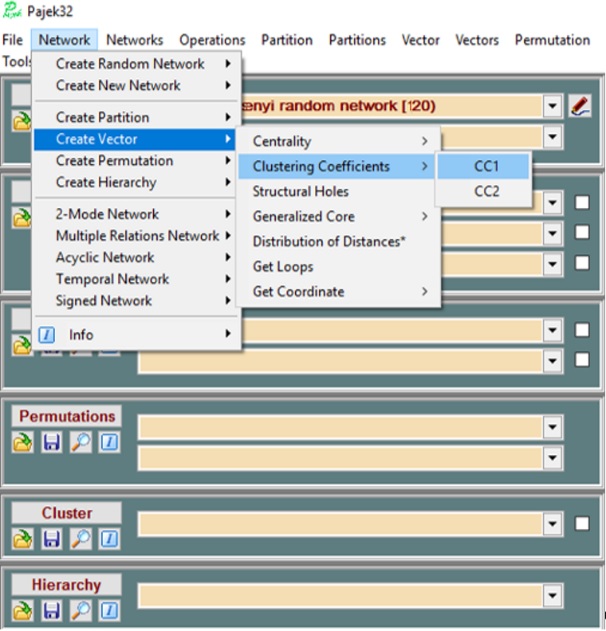Open the second Permutations dropdown arrow
Image resolution: width=606 pixels, height=631 pixels.
pyautogui.click(x=552, y=458)
